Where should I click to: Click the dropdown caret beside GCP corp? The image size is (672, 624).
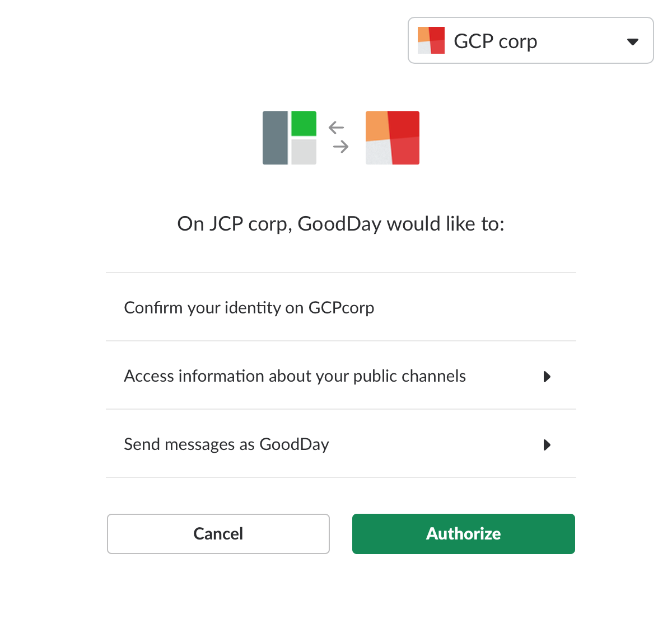point(633,41)
